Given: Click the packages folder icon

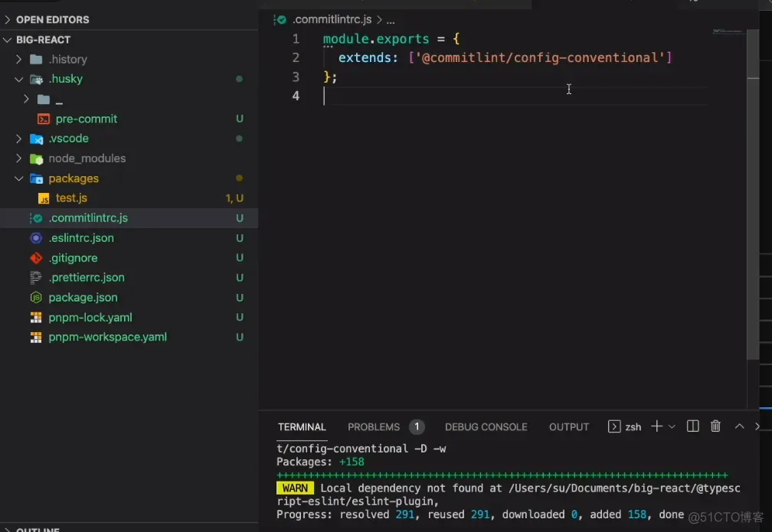Looking at the screenshot, I should pos(37,178).
